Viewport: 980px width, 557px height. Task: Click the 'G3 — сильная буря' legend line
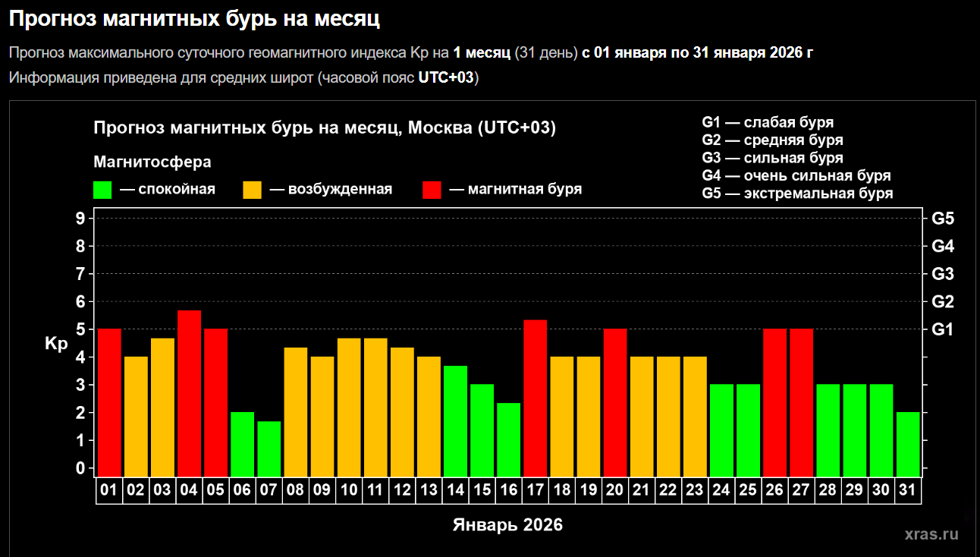point(772,158)
